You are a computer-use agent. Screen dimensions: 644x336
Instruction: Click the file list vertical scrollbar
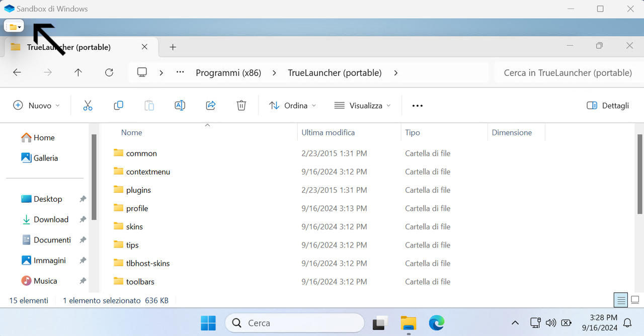click(x=640, y=174)
